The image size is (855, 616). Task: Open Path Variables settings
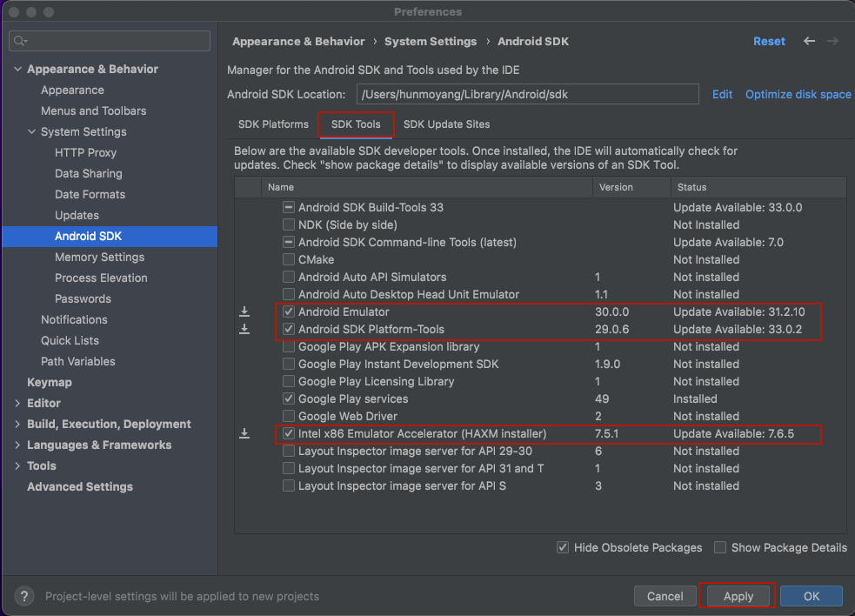click(78, 362)
